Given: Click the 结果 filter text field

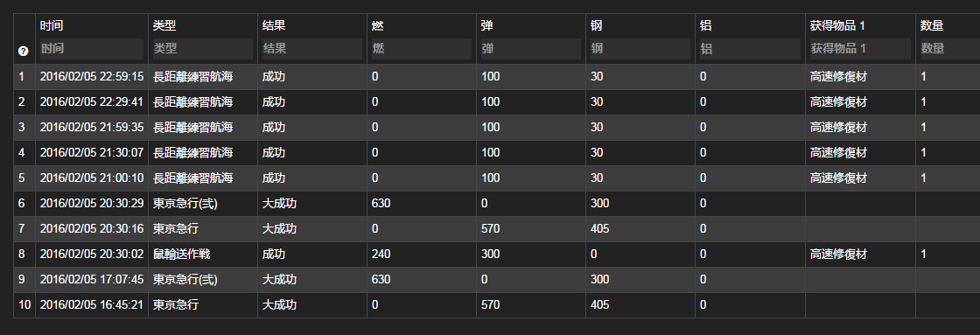Looking at the screenshot, I should [x=311, y=49].
